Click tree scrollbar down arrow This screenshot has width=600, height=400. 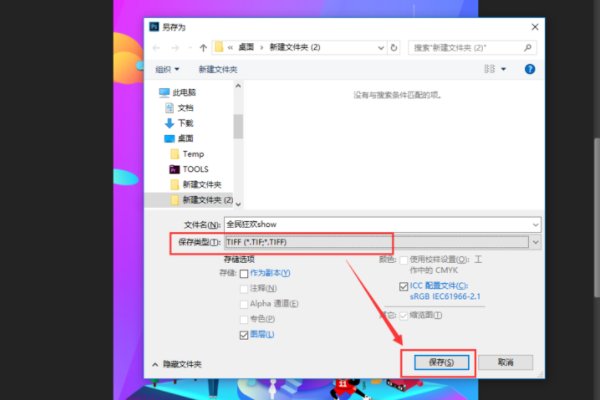tap(238, 204)
